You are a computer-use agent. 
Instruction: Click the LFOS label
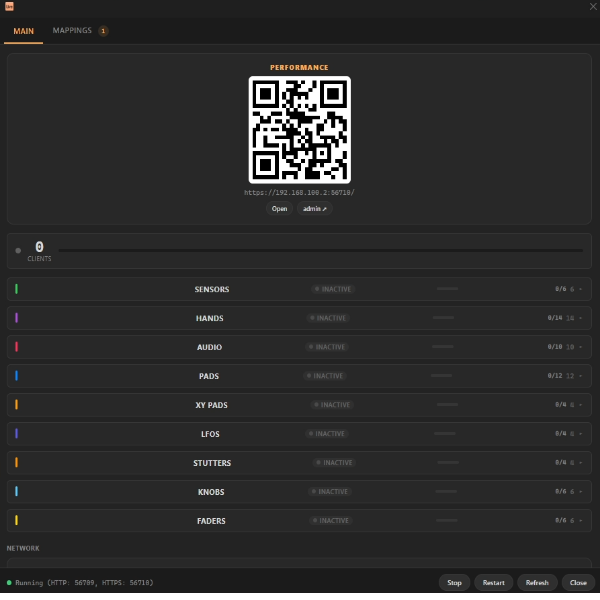click(210, 434)
